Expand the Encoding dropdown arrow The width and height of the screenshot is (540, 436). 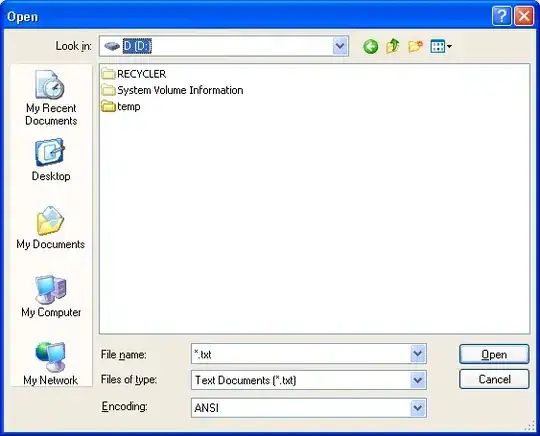[418, 408]
